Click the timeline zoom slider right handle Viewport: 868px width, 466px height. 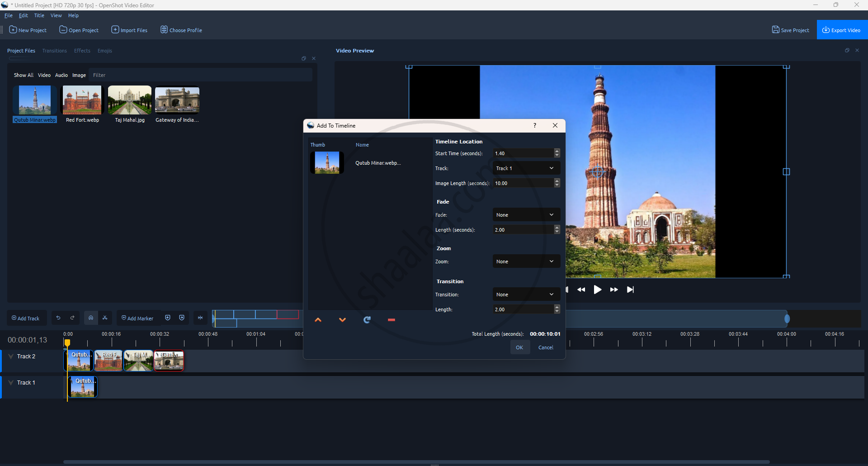(787, 319)
